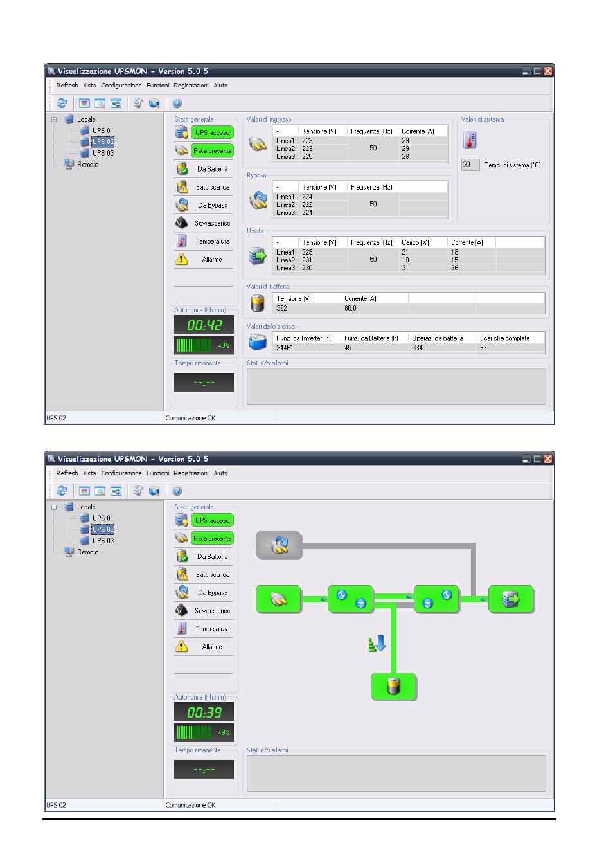Viewport: 613px width, 868px height.
Task: Click the warning triangle icon beside Allarme in top window
Action: click(x=182, y=259)
